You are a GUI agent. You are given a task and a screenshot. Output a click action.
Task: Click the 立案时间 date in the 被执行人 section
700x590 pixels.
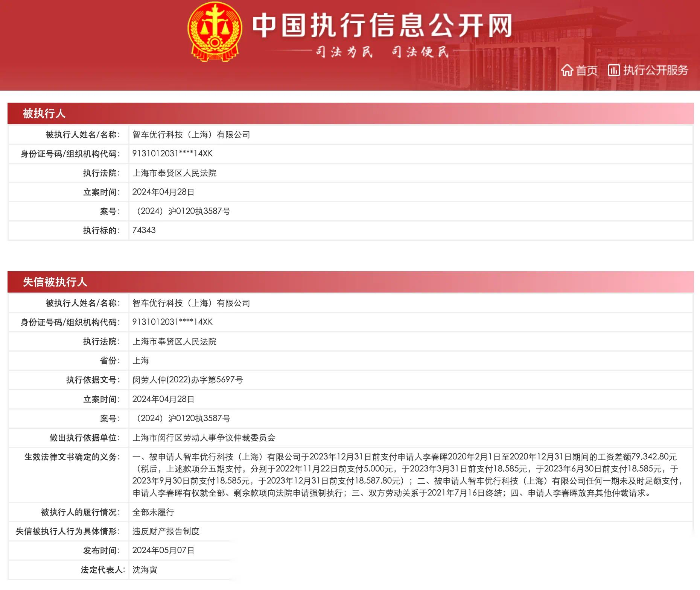(163, 192)
